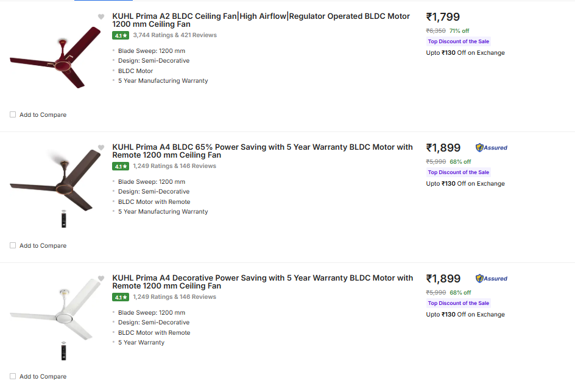Click Top Discount of the Sale tag under ₹1,799
This screenshot has width=575, height=392.
pyautogui.click(x=458, y=41)
